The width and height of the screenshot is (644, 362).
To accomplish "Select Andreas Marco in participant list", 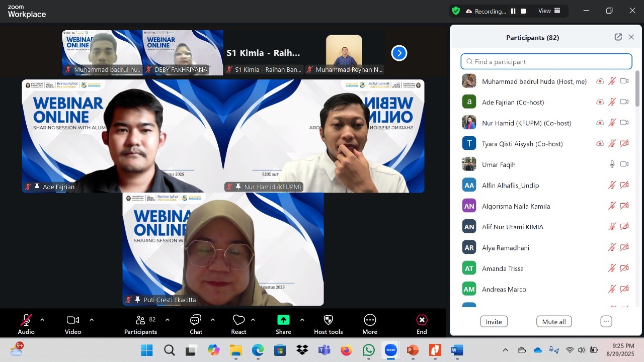I will tap(546, 289).
